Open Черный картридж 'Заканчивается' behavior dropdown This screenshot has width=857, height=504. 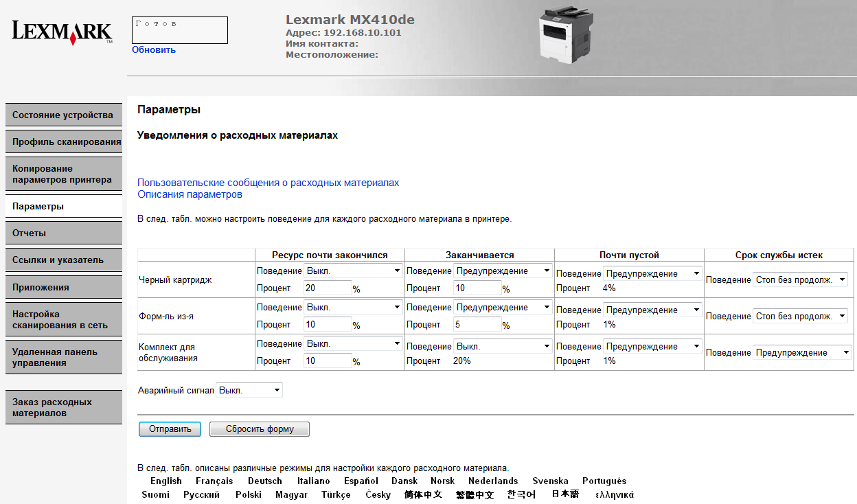click(503, 271)
